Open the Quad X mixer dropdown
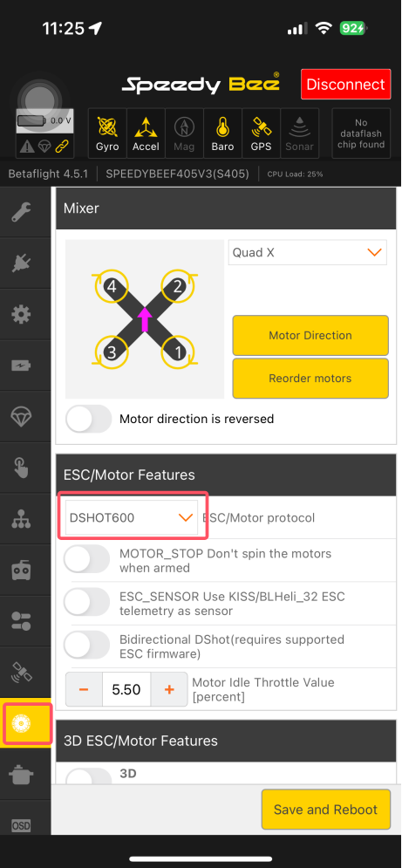Screen dimensions: 402x868 (x=307, y=252)
